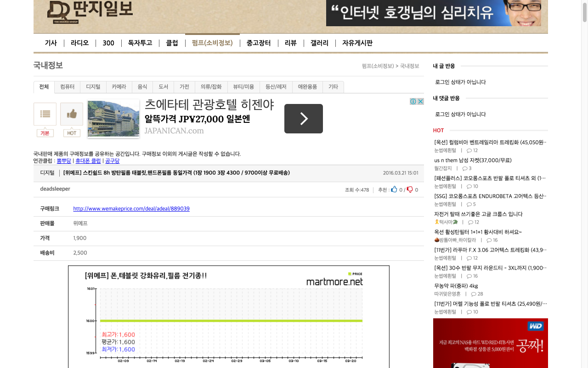
Task: Click the 국내정보 breadcrumb text
Action: click(410, 66)
